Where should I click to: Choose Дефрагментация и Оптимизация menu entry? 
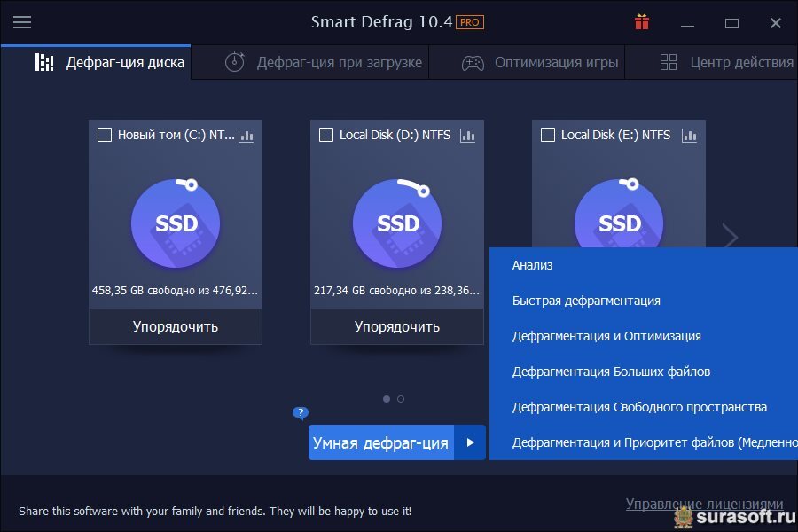coord(644,336)
